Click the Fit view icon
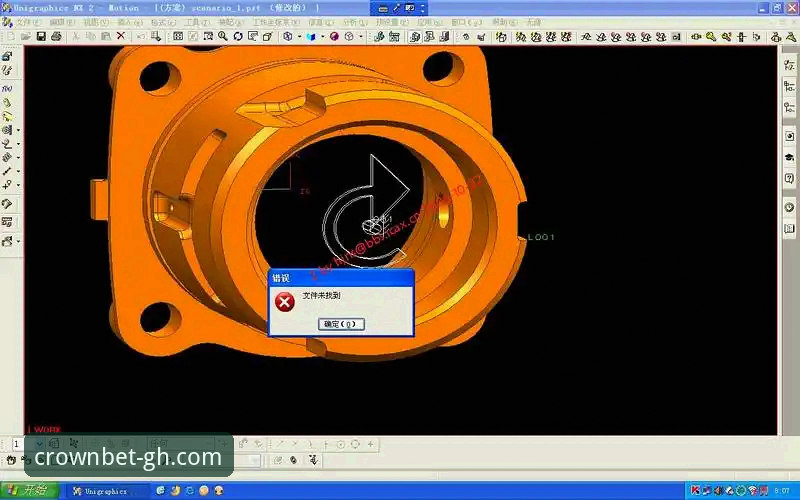This screenshot has height=500, width=800. click(178, 36)
